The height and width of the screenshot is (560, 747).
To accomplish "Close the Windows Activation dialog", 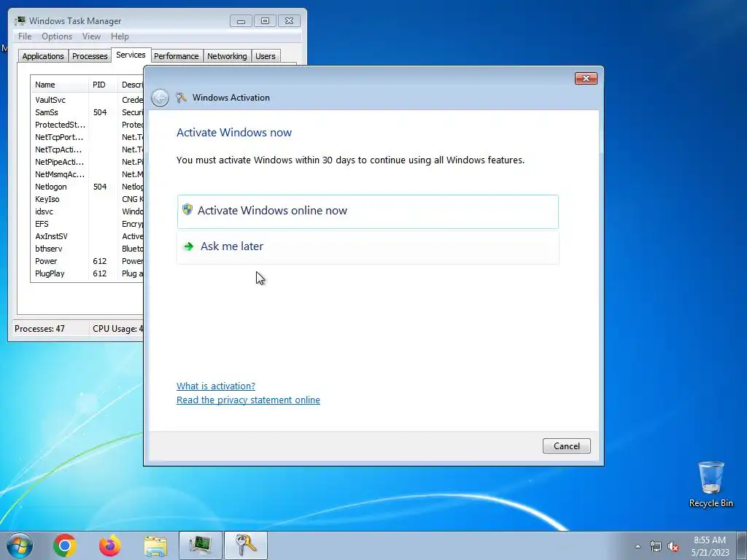I will (x=586, y=78).
